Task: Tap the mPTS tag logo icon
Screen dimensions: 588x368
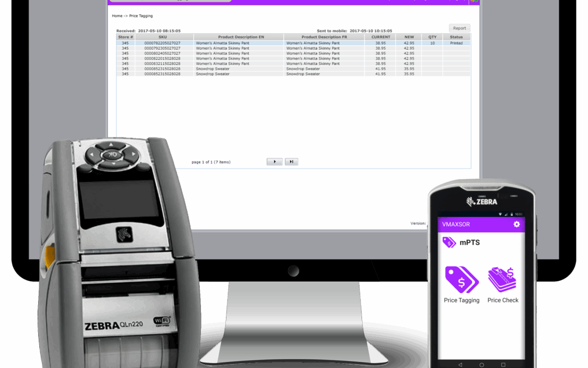Action: coord(449,242)
